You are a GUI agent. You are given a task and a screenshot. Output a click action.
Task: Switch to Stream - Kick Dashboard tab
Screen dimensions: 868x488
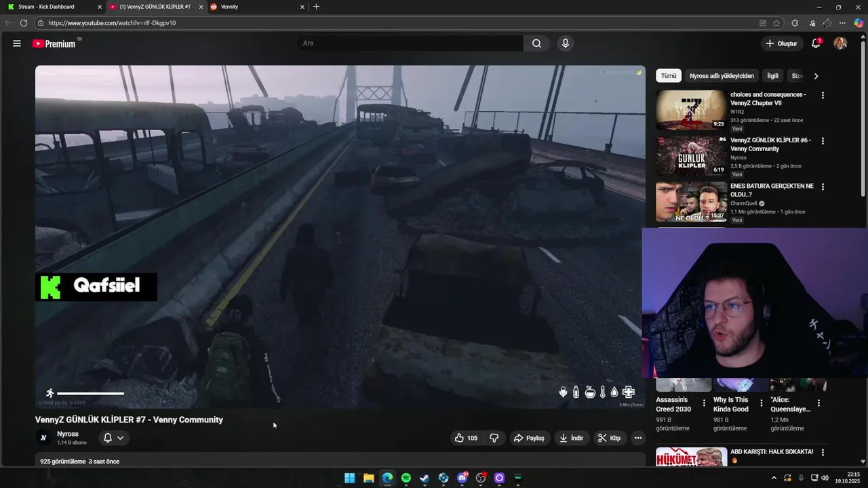pos(53,7)
